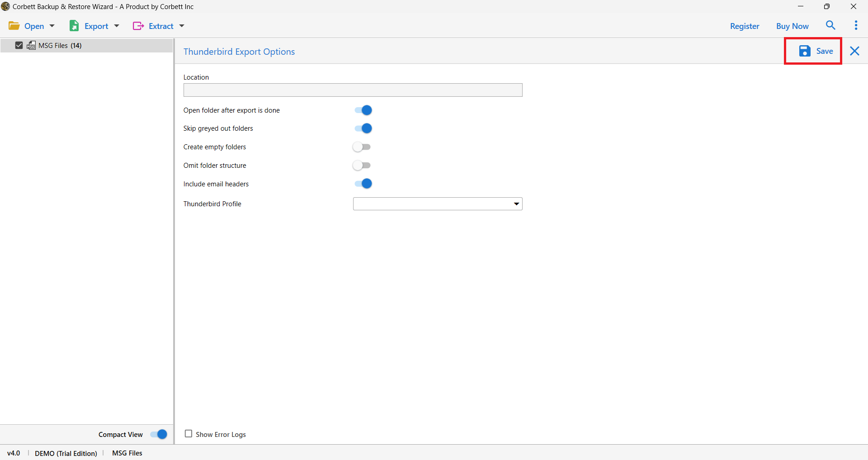Open the search magnifier icon
This screenshot has width=868, height=460.
pos(830,25)
